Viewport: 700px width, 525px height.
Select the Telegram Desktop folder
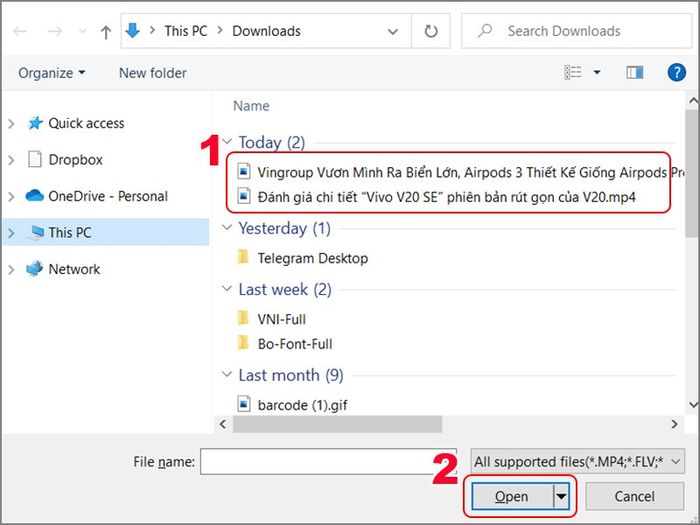pyautogui.click(x=312, y=258)
